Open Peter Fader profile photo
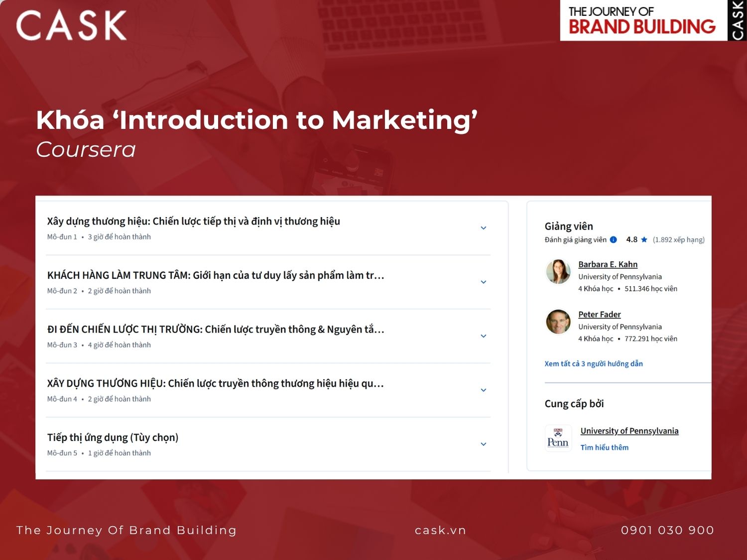This screenshot has height=560, width=747. coord(558,322)
